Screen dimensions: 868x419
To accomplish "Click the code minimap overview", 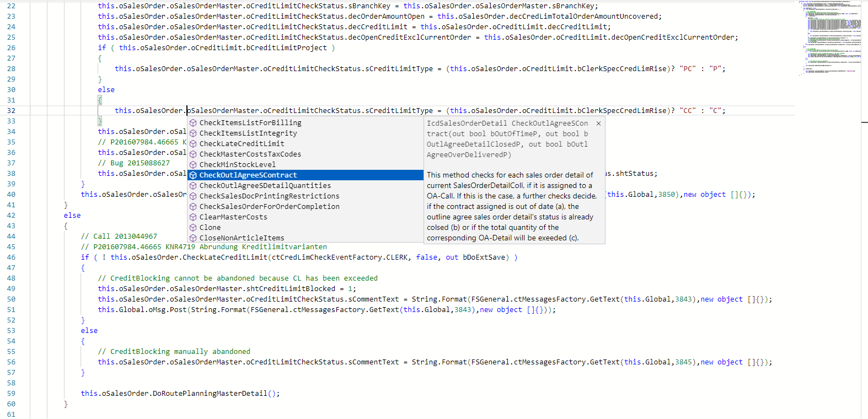I will [829, 37].
